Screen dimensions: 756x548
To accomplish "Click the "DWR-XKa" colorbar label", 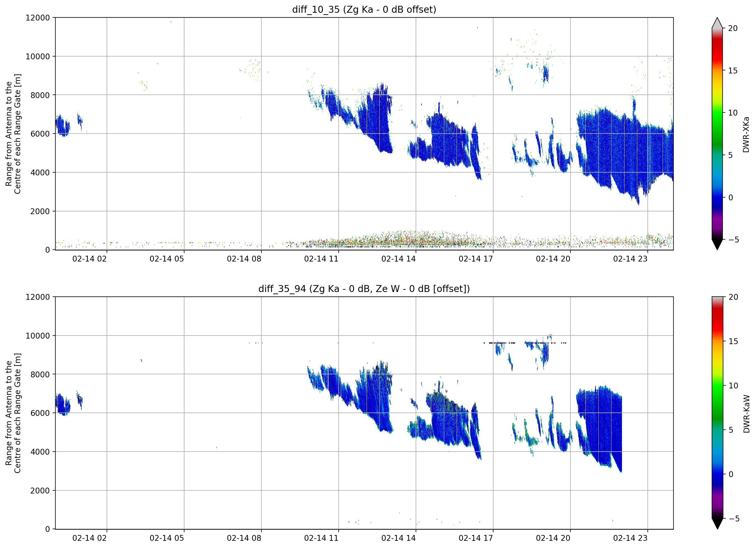I will click(746, 134).
